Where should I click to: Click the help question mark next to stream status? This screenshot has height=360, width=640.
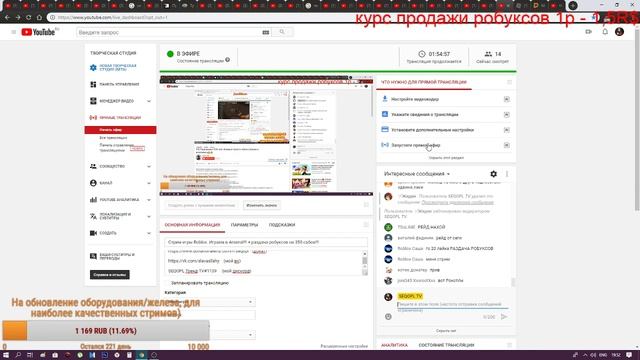(227, 60)
